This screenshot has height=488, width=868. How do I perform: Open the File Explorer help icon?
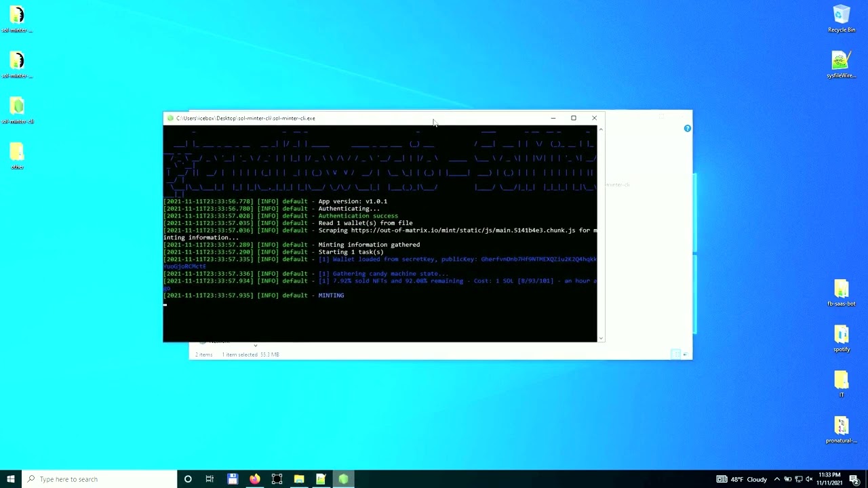coord(687,128)
